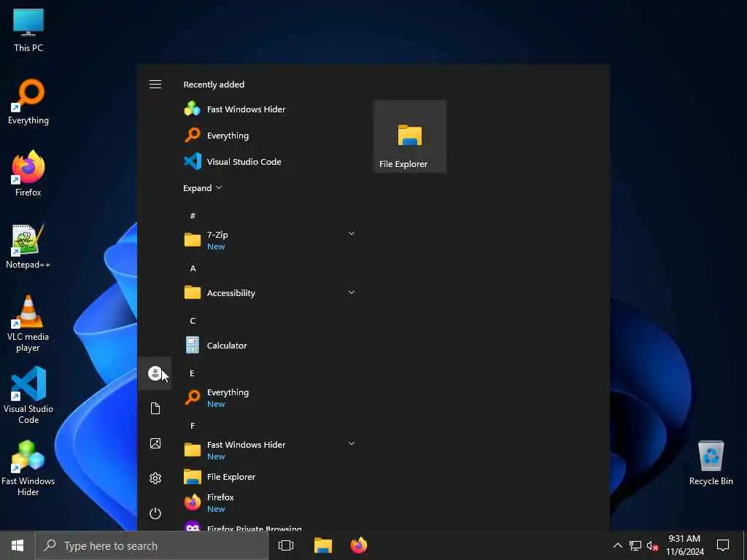Click the Recently added heading
Image resolution: width=747 pixels, height=560 pixels.
click(214, 85)
